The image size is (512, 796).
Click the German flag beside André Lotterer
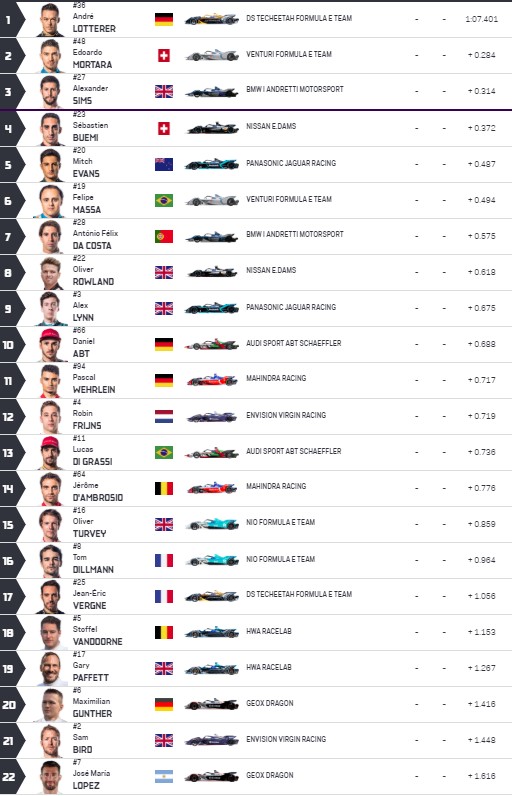[164, 19]
